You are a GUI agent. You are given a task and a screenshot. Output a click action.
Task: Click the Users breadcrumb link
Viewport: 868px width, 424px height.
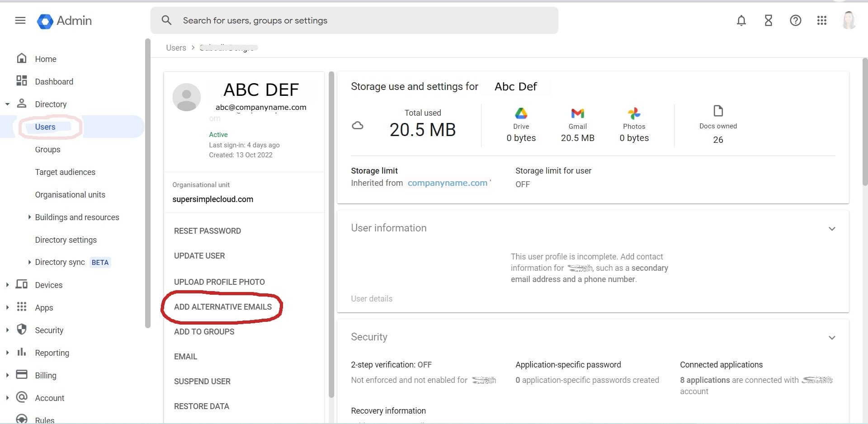(176, 47)
